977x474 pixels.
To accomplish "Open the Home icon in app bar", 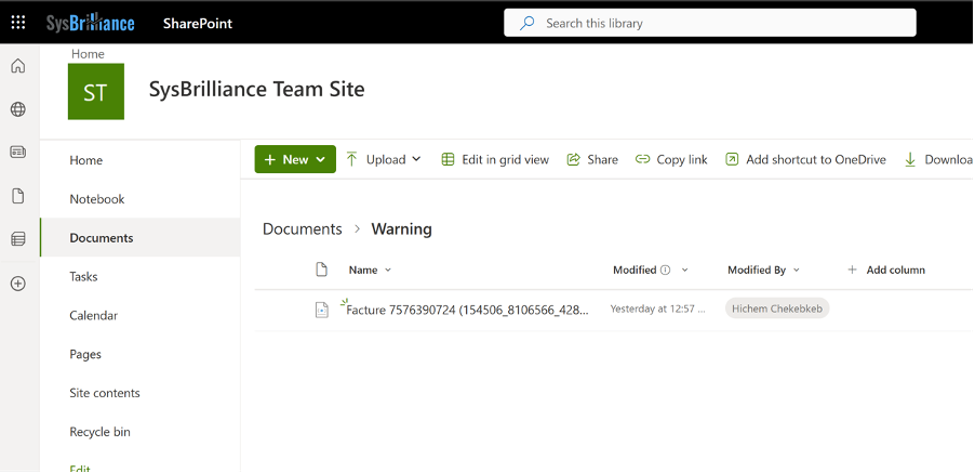I will tap(19, 65).
